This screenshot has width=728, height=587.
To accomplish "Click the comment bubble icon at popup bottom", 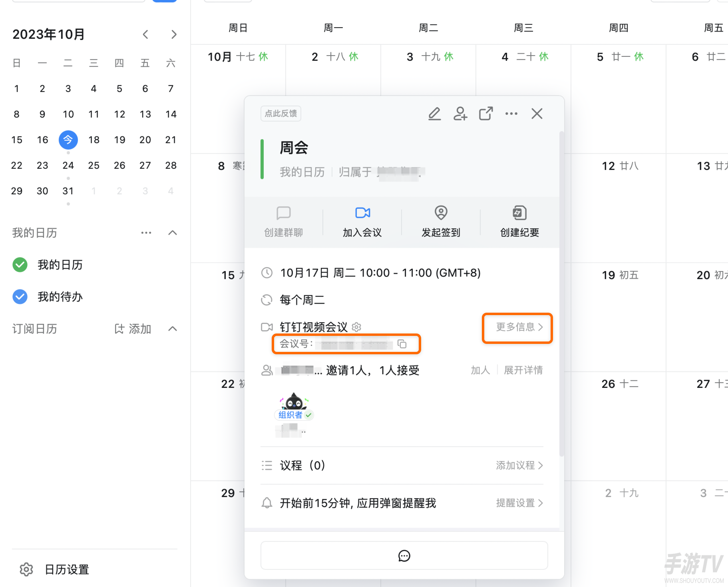I will (404, 556).
